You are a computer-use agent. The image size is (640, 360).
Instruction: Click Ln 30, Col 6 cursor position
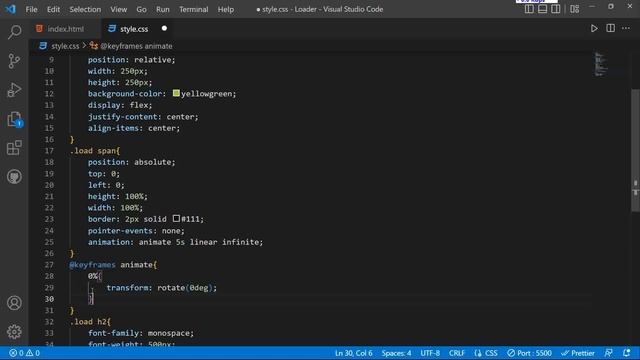click(353, 353)
